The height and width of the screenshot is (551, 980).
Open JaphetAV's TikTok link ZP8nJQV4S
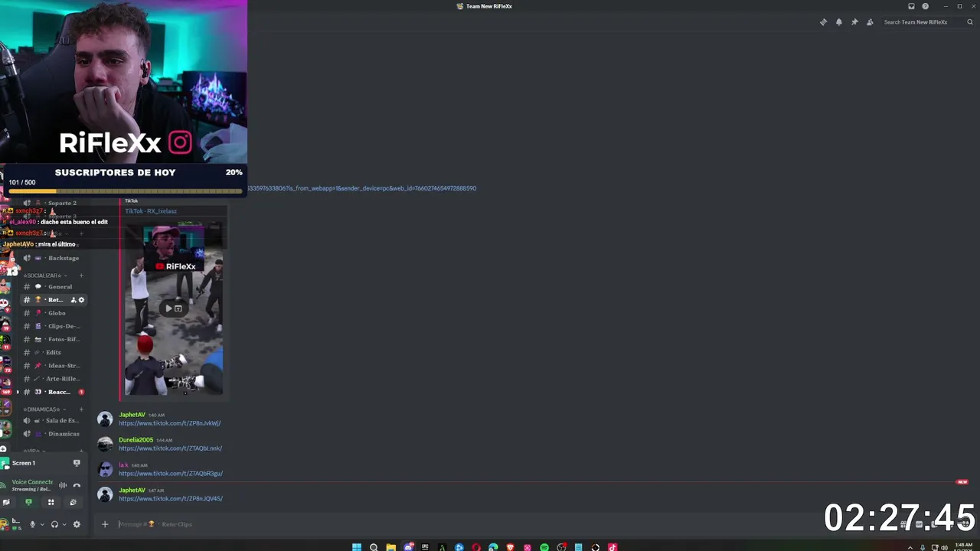point(171,499)
